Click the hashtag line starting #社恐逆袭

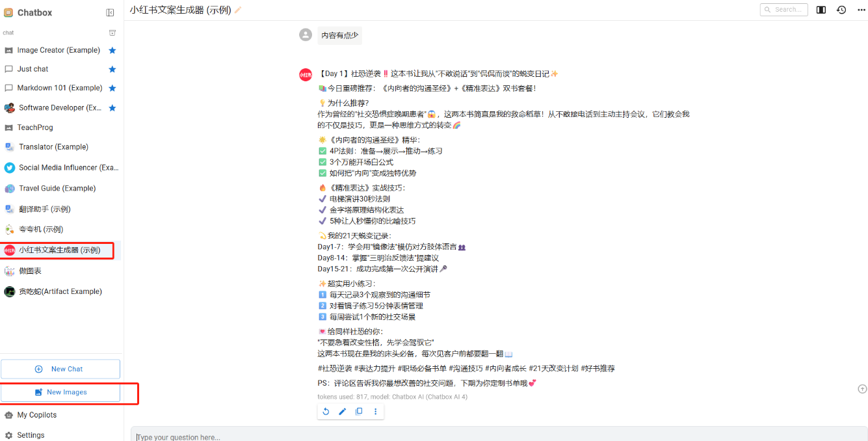click(466, 368)
